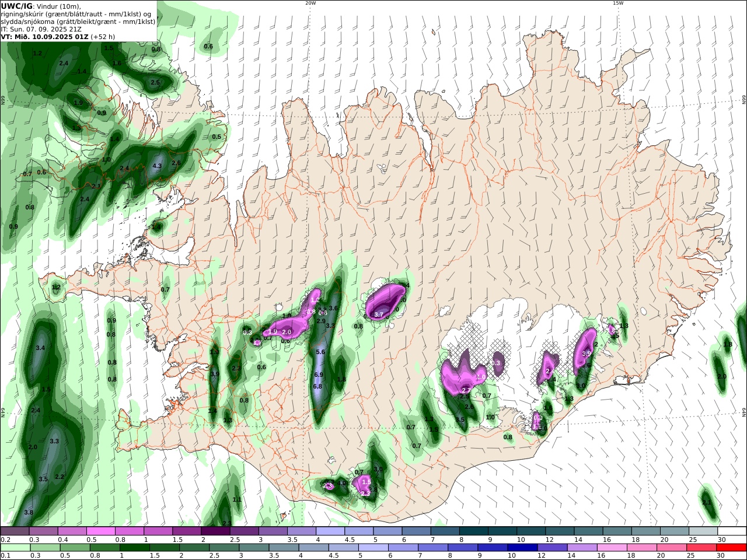This screenshot has height=560, width=747.
Task: Select the dark blue 10–12 rain legend swatch
Action: click(522, 548)
